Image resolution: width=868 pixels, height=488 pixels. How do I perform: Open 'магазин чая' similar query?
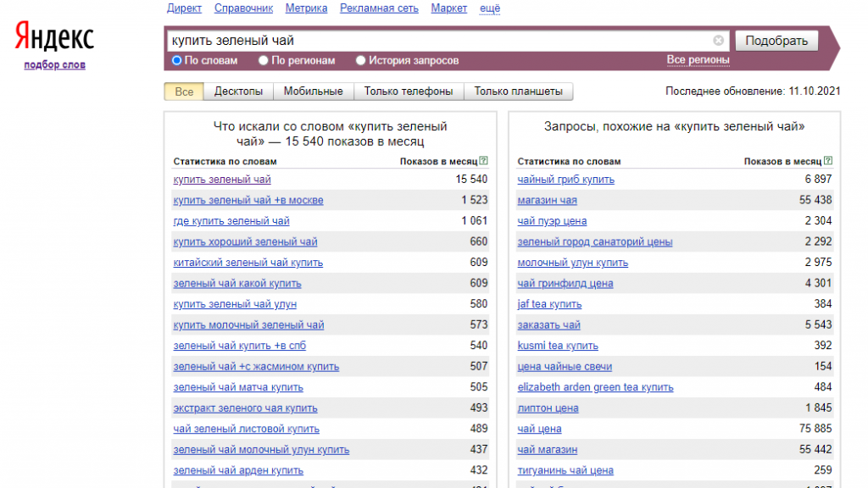547,200
